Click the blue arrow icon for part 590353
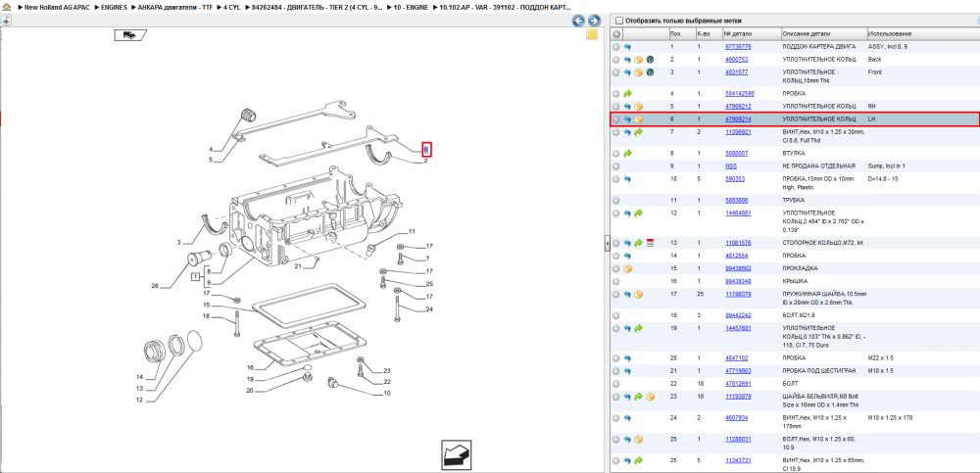980x473 pixels. pyautogui.click(x=627, y=179)
